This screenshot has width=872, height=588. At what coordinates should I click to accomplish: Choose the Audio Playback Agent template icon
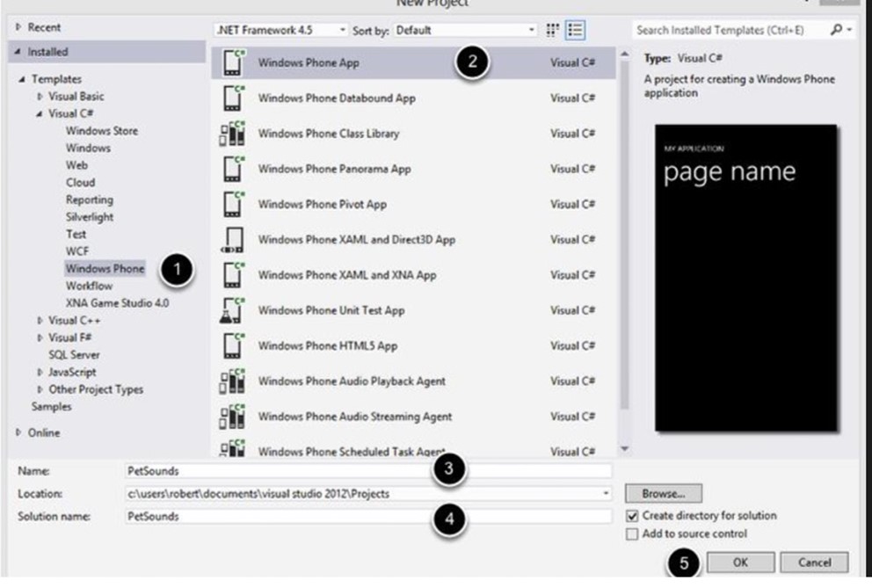230,381
